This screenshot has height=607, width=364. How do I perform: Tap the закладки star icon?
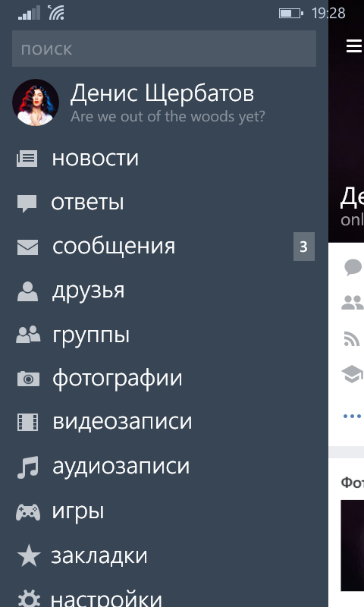coord(29,556)
